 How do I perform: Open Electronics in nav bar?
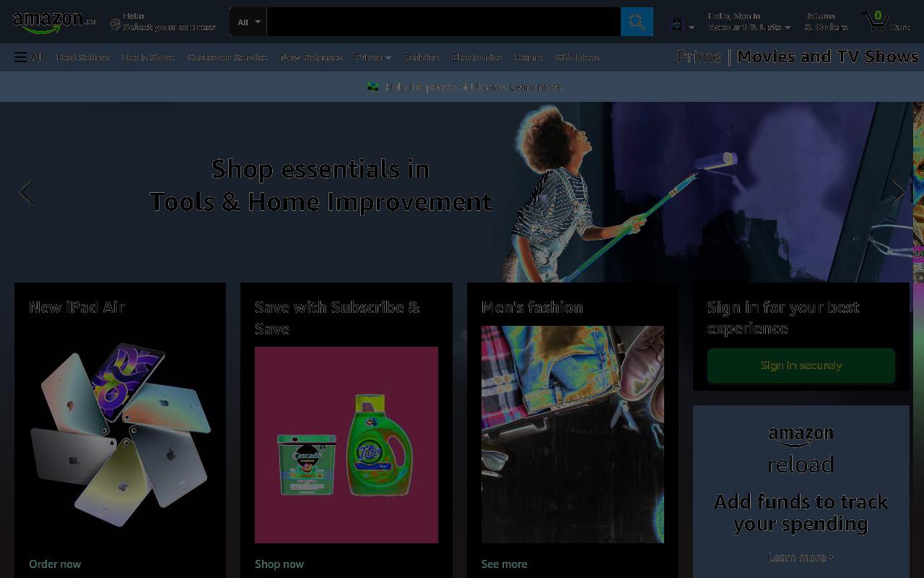(477, 57)
